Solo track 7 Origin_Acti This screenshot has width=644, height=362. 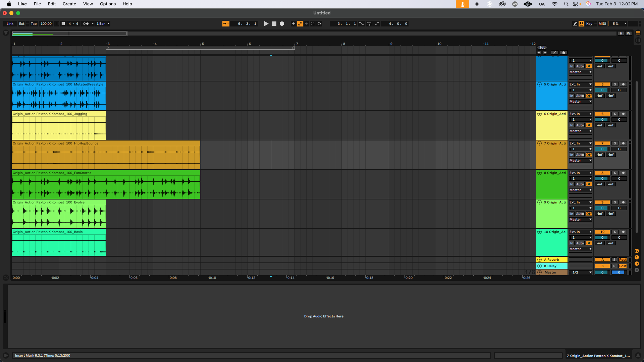point(615,143)
